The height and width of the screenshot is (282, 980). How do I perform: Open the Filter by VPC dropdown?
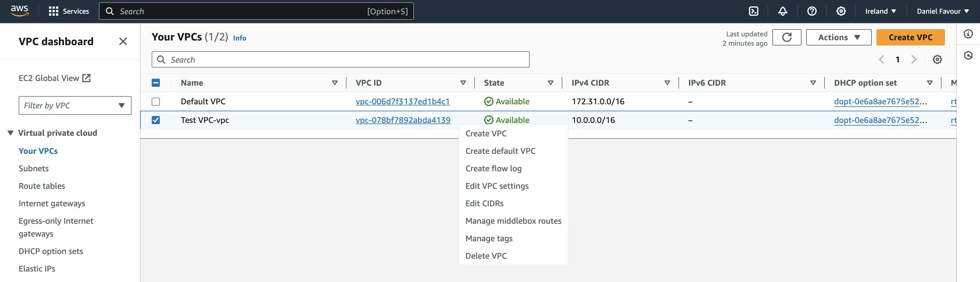pyautogui.click(x=75, y=105)
